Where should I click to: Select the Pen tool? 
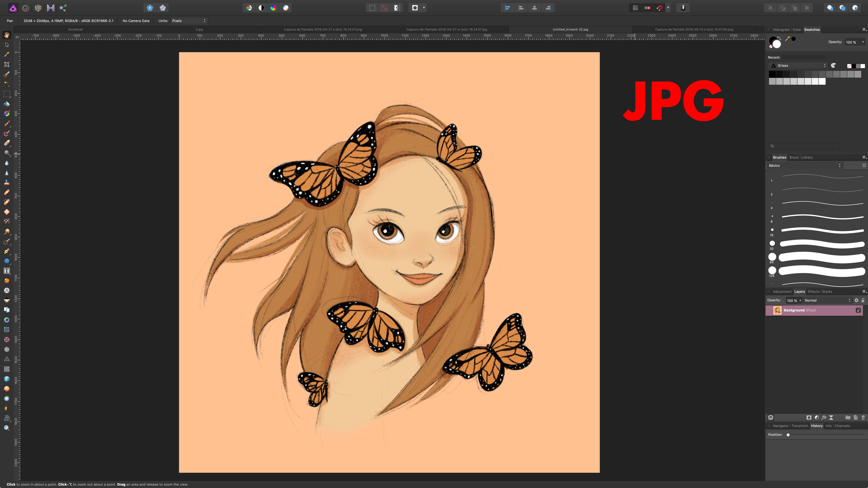(7, 251)
